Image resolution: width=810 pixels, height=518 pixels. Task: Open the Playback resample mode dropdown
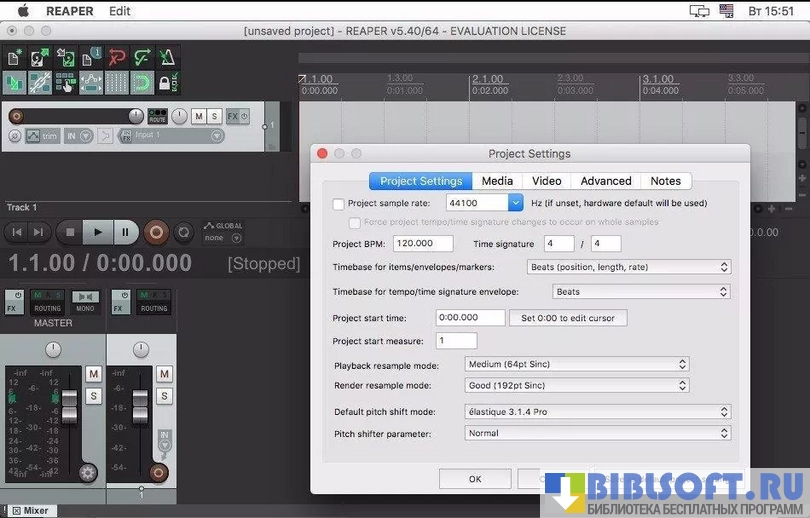click(x=577, y=365)
